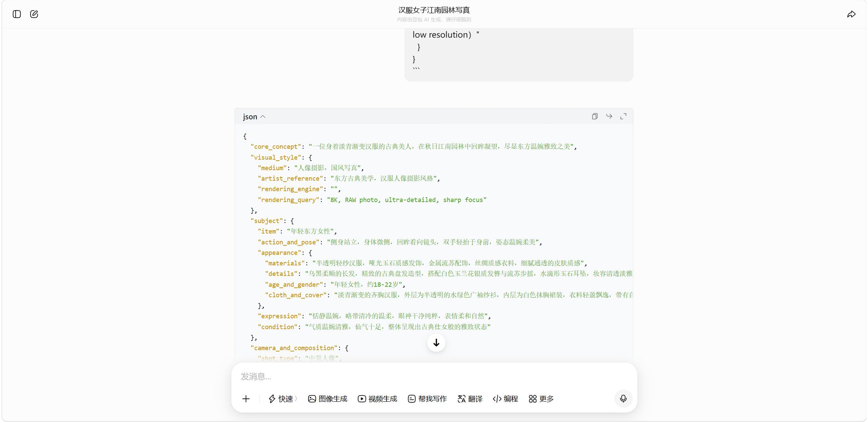Open 编程 coding tool
868x423 pixels.
click(x=505, y=399)
